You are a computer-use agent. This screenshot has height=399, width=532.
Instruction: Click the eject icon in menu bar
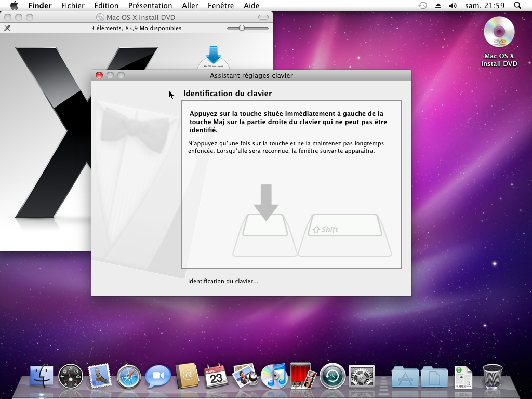pyautogui.click(x=438, y=5)
